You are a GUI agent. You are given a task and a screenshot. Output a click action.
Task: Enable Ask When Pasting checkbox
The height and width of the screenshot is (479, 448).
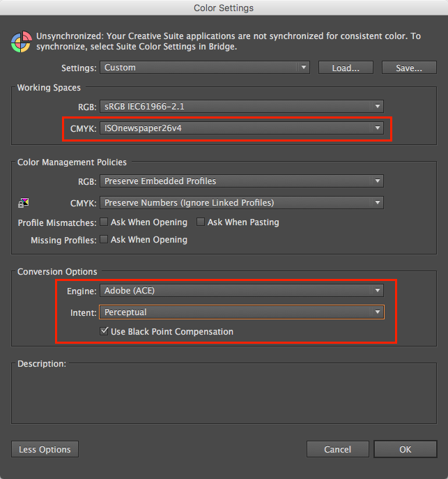click(201, 222)
